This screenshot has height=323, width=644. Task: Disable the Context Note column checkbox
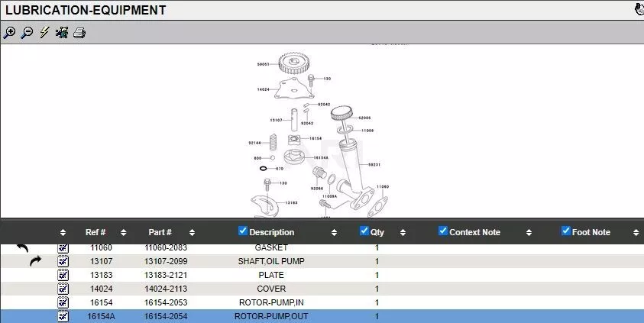click(443, 231)
